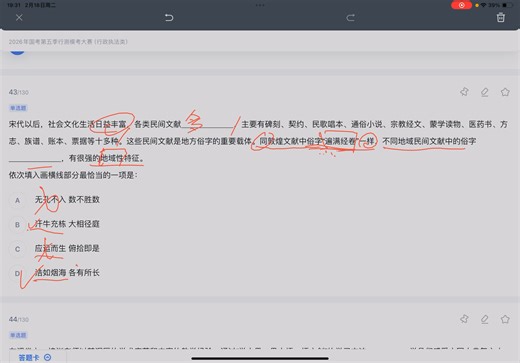This screenshot has height=363, width=520.
Task: Tap the three-dot multitasking control at top
Action: click(260, 5)
